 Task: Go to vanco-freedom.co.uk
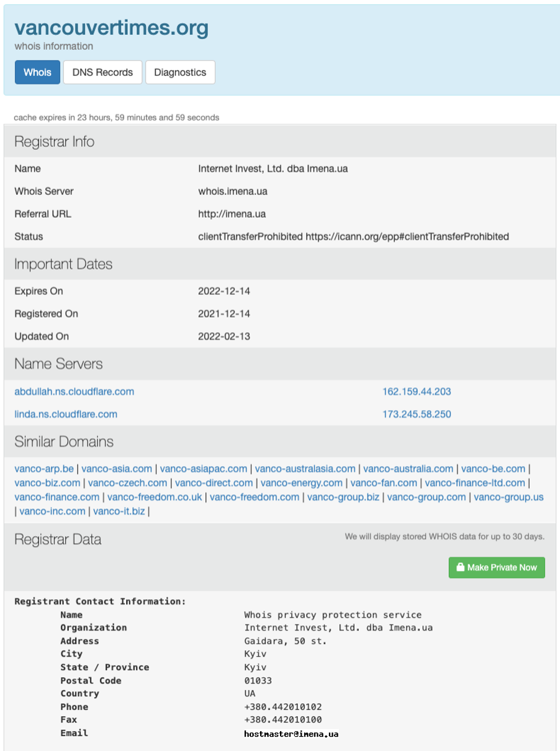click(x=155, y=497)
